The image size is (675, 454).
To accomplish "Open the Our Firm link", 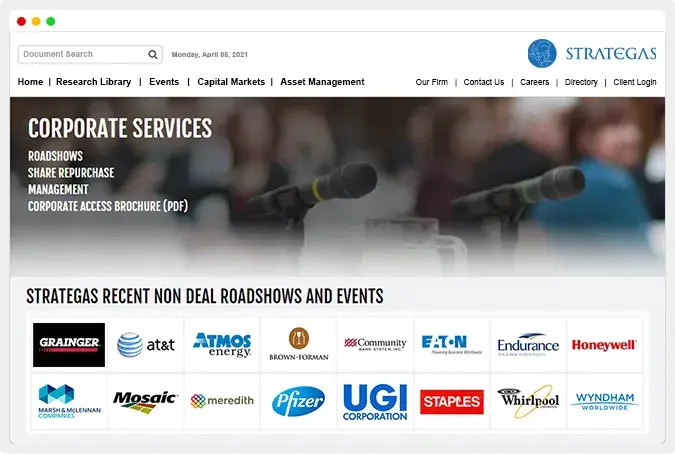I will click(x=431, y=82).
